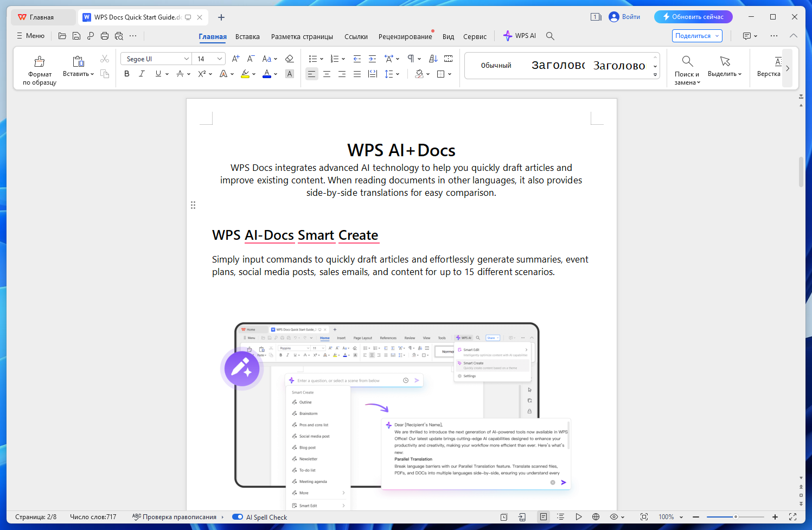Viewport: 812px width, 530px height.
Task: Justify the paragraph text
Action: [x=357, y=74]
